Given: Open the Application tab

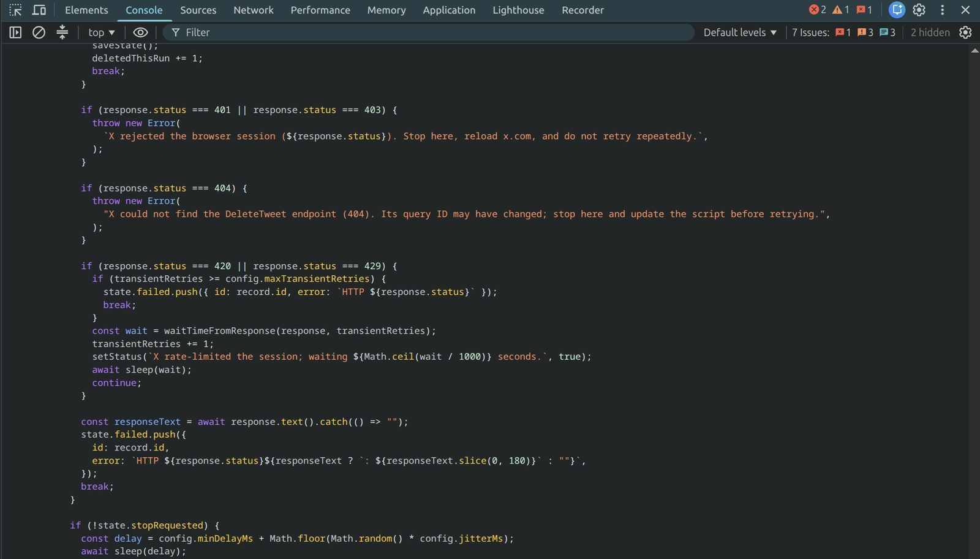Looking at the screenshot, I should click(449, 10).
